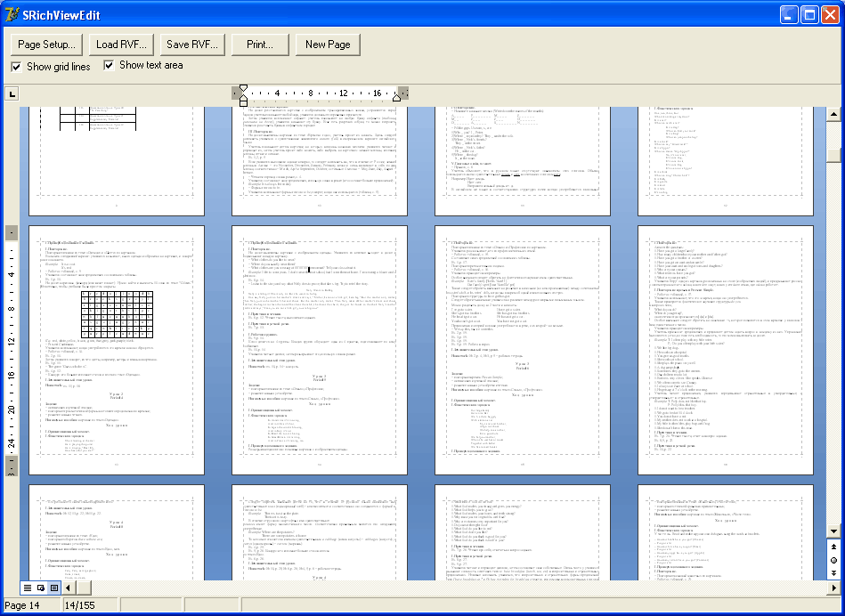Image resolution: width=845 pixels, height=616 pixels.
Task: Open the Page Setup dialog
Action: click(x=45, y=45)
